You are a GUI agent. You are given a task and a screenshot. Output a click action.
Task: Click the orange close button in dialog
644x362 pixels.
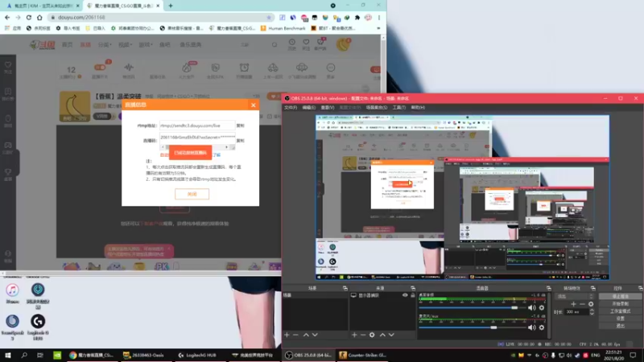pos(192,194)
